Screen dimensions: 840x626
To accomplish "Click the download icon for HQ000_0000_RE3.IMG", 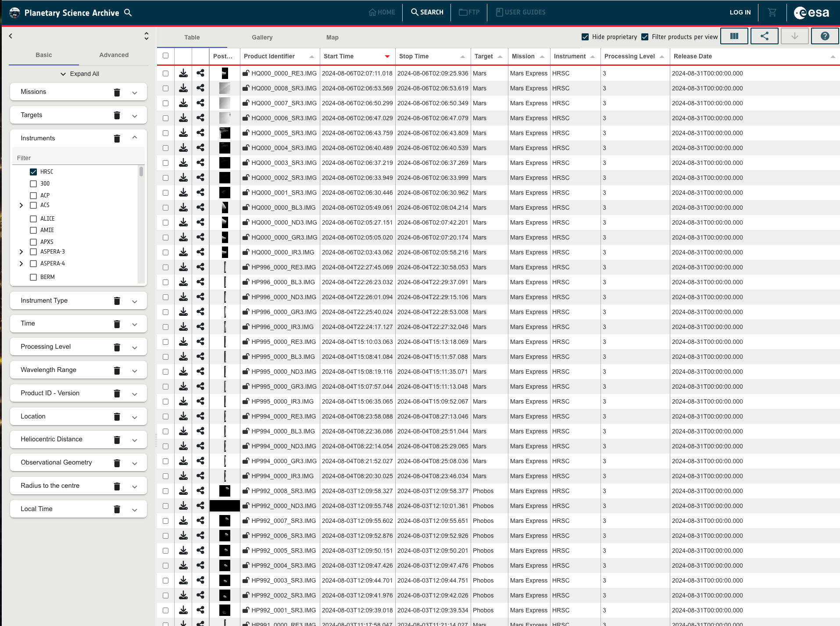I will pos(183,73).
